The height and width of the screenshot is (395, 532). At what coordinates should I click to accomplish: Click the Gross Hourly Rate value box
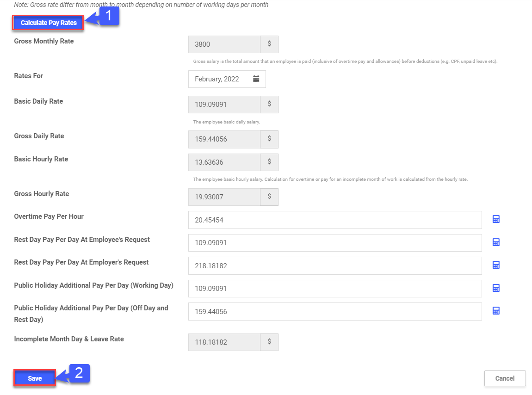pyautogui.click(x=224, y=197)
